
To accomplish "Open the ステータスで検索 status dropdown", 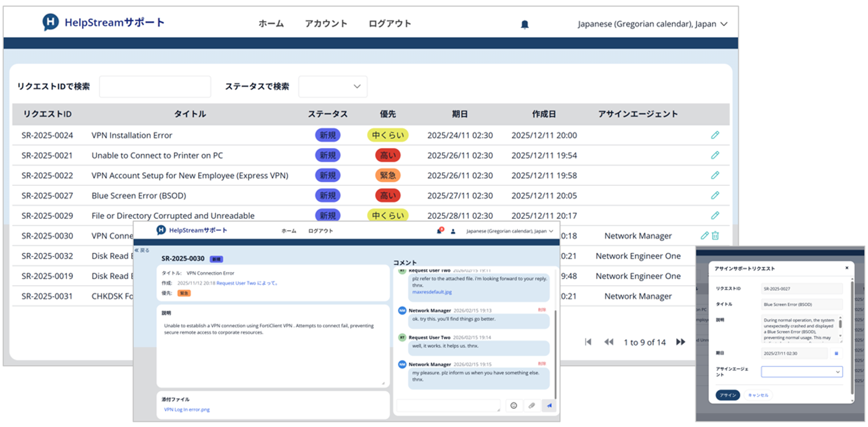I will point(333,87).
